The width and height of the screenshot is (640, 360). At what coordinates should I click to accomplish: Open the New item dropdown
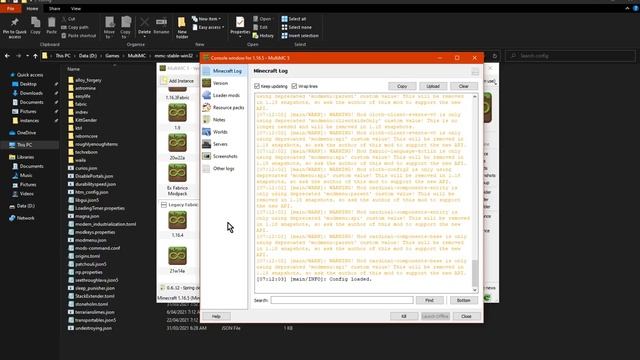pos(207,19)
